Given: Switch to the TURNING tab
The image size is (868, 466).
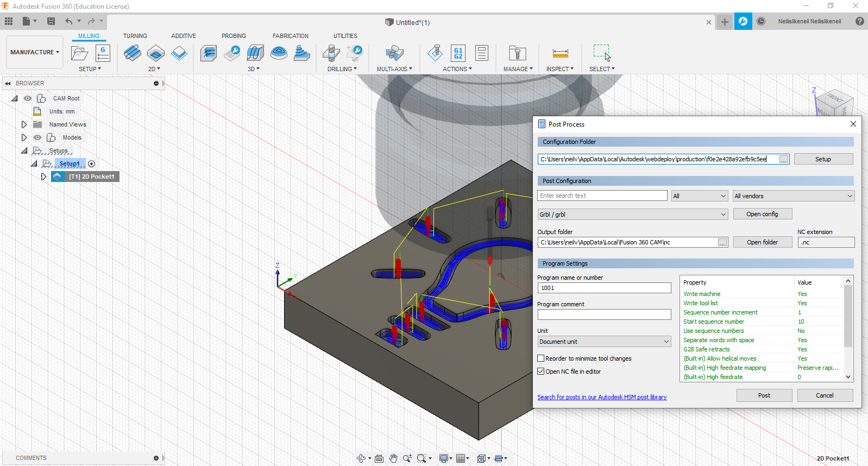Looking at the screenshot, I should 135,36.
